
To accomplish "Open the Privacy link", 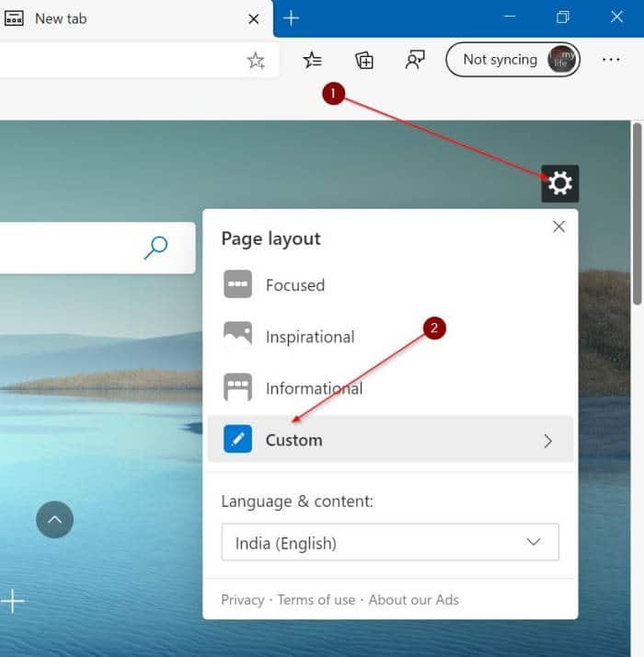I will pyautogui.click(x=243, y=600).
